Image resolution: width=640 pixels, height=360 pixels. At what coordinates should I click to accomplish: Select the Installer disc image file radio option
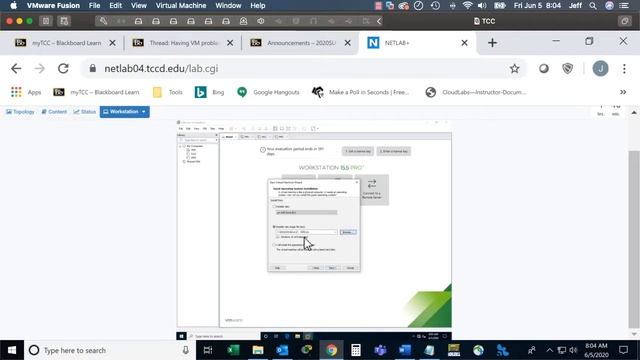click(274, 227)
